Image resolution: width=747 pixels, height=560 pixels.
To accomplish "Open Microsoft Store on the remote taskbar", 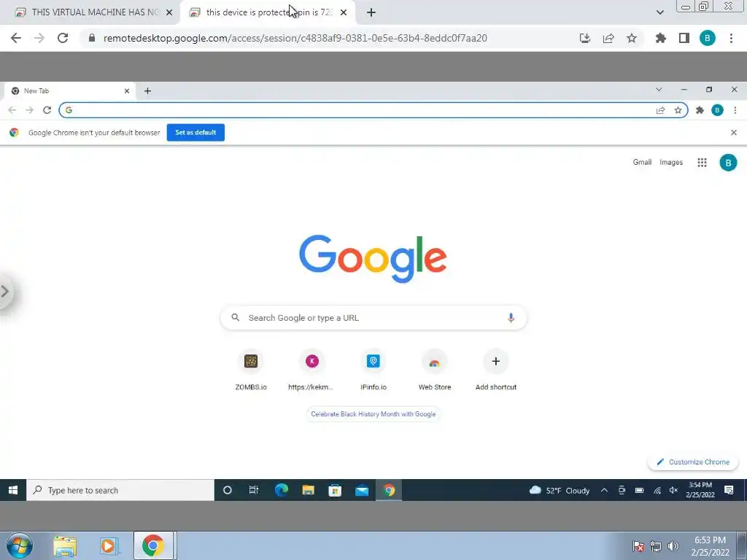I will (335, 490).
